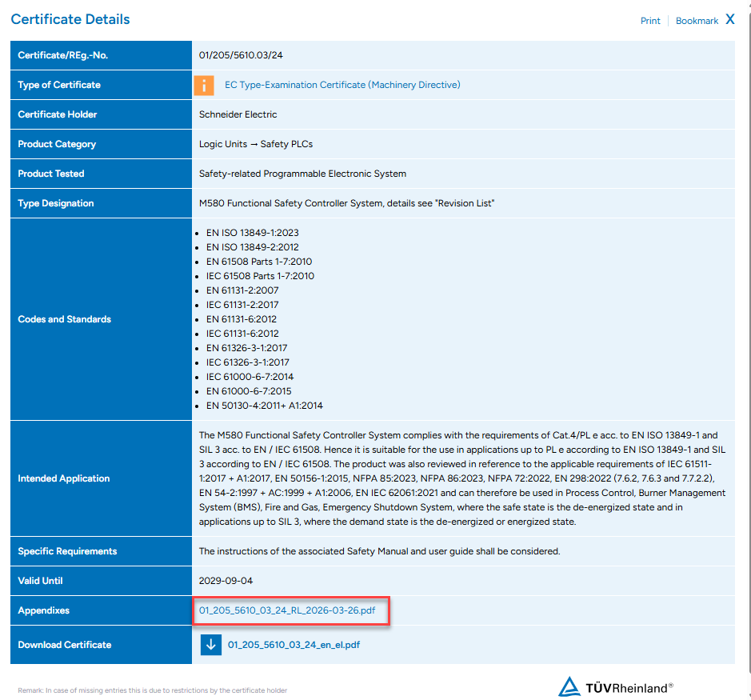
Task: Click the Print link
Action: tap(650, 21)
